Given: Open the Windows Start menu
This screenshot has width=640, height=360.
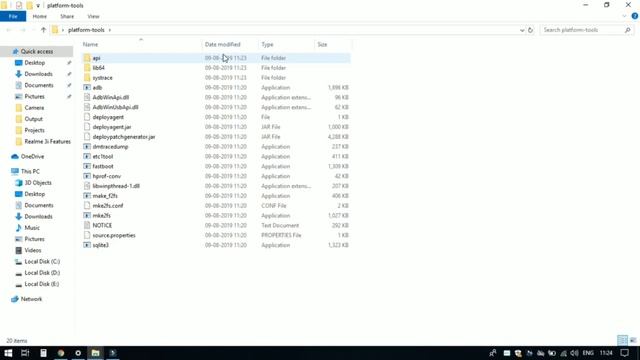Looking at the screenshot, I should pos(8,353).
